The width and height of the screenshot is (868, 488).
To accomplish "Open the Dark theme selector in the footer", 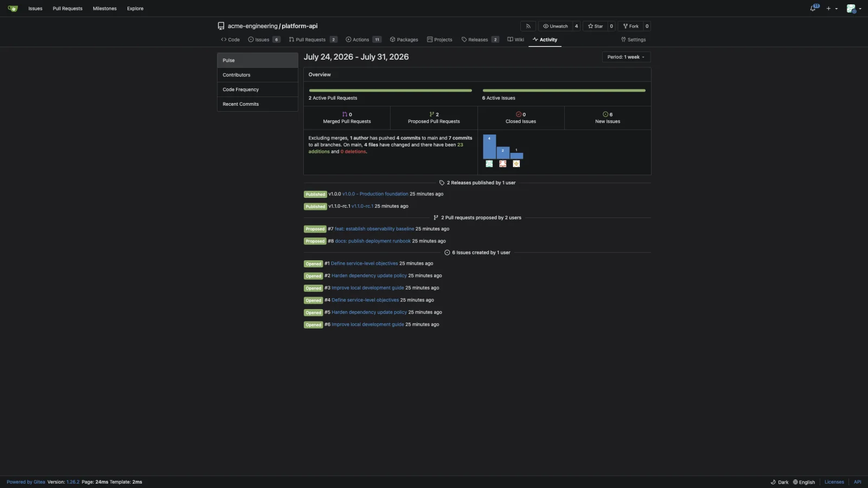I will tap(780, 482).
